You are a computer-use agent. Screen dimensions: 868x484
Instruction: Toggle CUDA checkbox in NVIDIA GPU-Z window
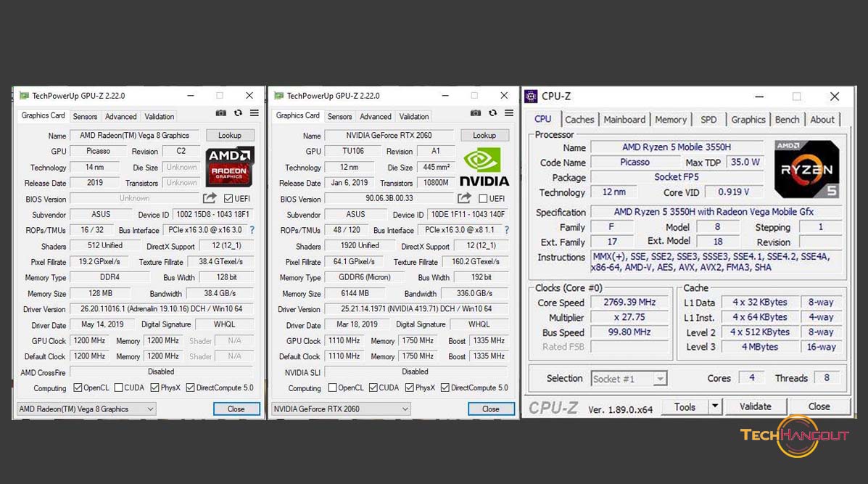point(373,387)
